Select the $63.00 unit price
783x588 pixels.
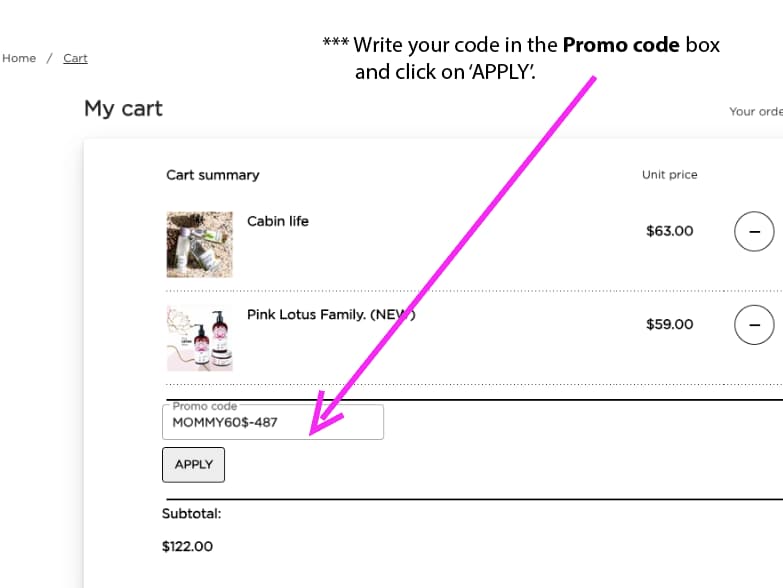pyautogui.click(x=669, y=231)
